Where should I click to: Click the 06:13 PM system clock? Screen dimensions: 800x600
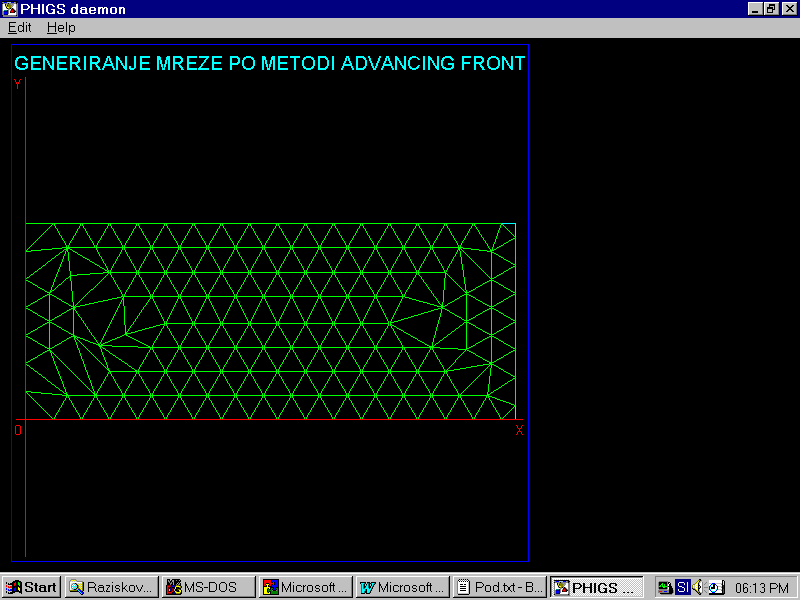click(762, 587)
